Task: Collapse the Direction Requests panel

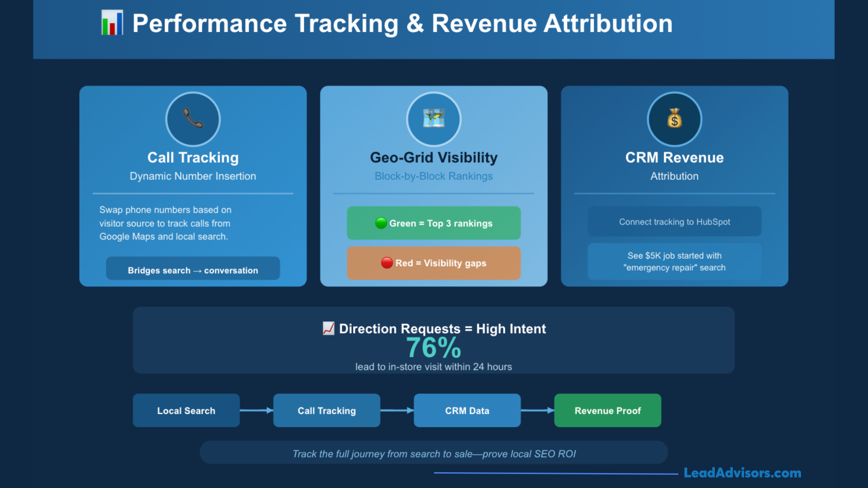Action: [434, 340]
